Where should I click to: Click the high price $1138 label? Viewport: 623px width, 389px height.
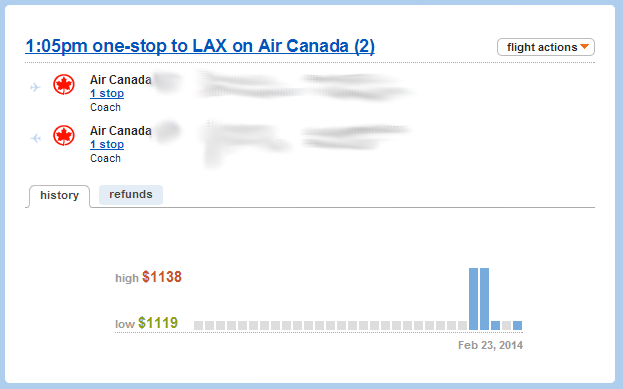pos(162,277)
